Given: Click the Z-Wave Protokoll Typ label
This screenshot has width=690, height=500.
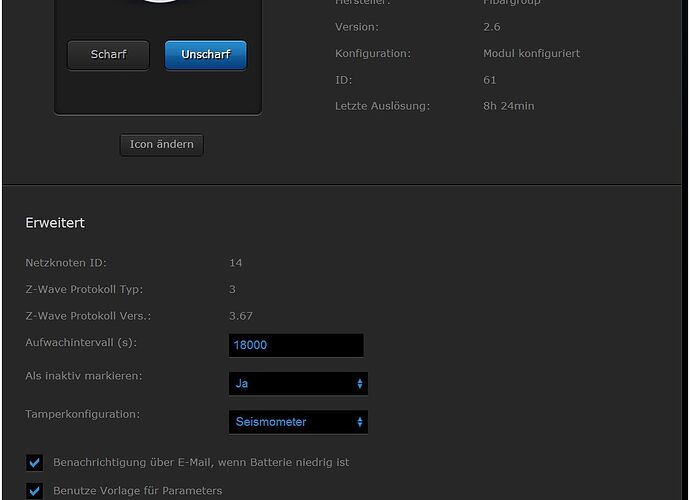Looking at the screenshot, I should coord(84,290).
